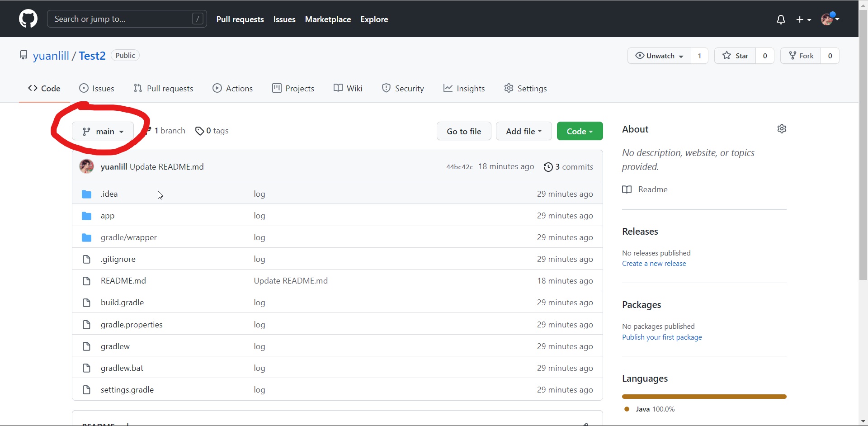868x426 pixels.
Task: Click the tag icon next to 0 tags
Action: click(x=199, y=131)
